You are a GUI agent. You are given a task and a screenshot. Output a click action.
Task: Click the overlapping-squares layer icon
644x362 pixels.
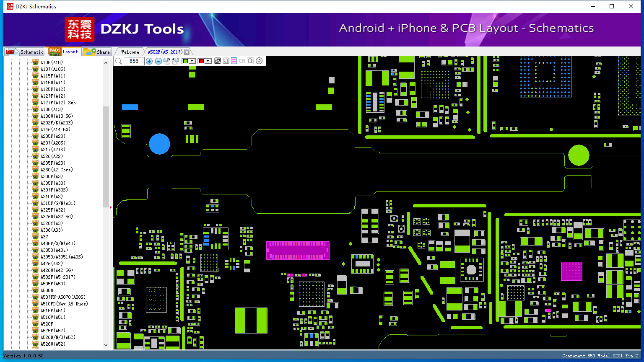click(218, 61)
